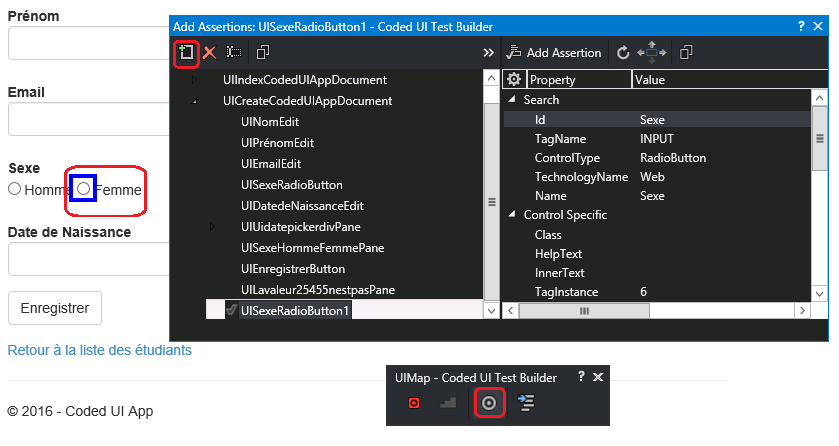Viewport: 839px width, 446px height.
Task: Collapse the Search property group
Action: (513, 100)
